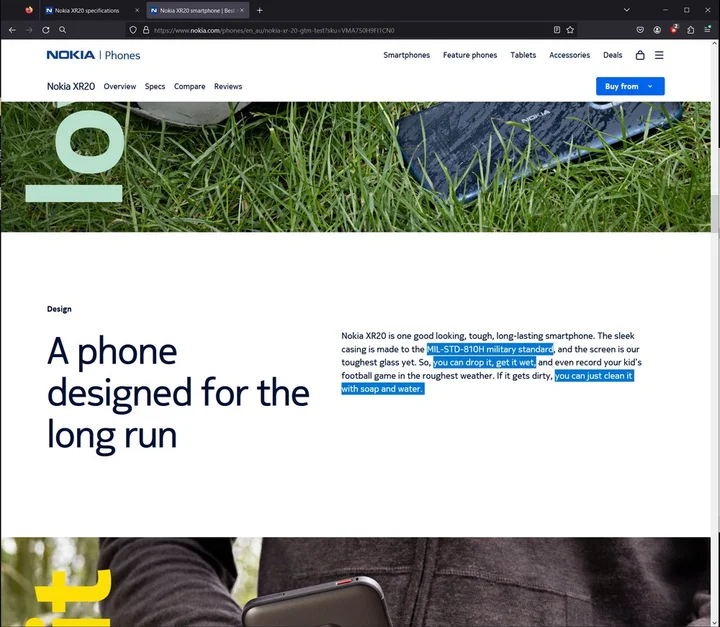Bookmark this page with star icon

point(570,30)
